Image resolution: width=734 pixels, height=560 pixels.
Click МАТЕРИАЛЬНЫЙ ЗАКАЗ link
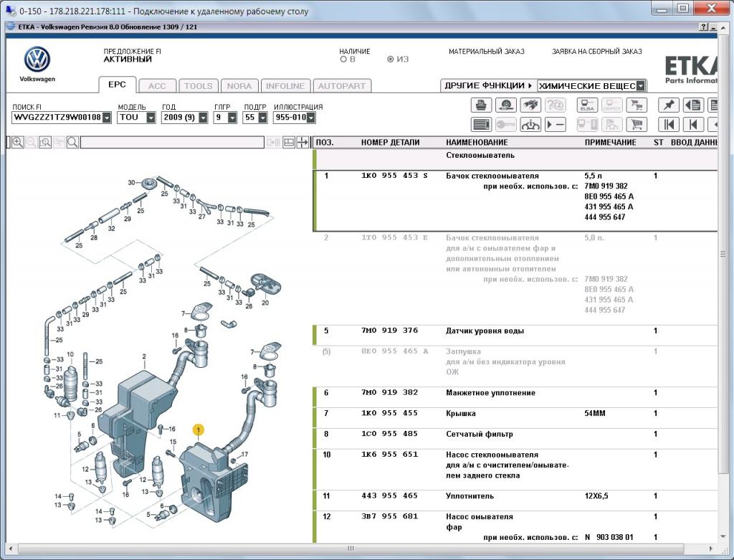pyautogui.click(x=487, y=52)
